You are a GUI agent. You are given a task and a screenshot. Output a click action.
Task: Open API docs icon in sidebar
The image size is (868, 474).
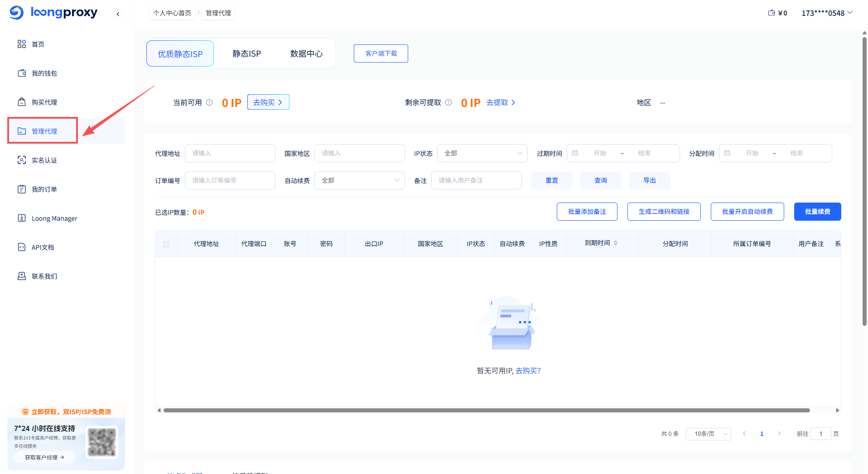click(21, 247)
